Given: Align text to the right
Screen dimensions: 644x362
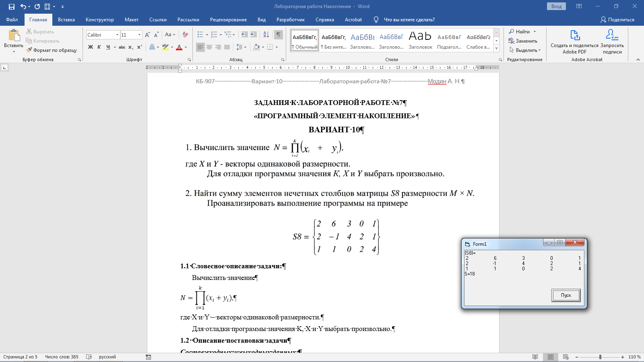Looking at the screenshot, I should (x=218, y=47).
